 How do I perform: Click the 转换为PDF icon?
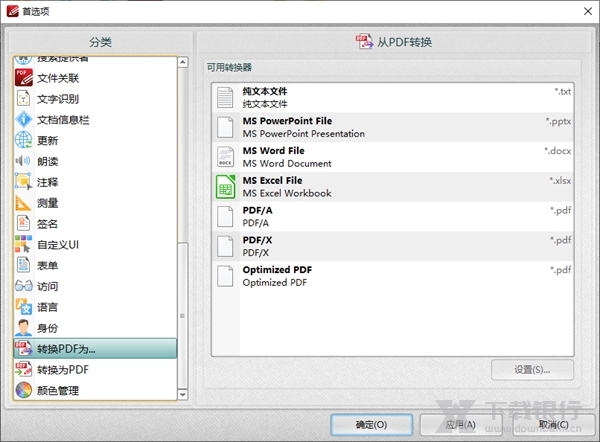tap(24, 369)
